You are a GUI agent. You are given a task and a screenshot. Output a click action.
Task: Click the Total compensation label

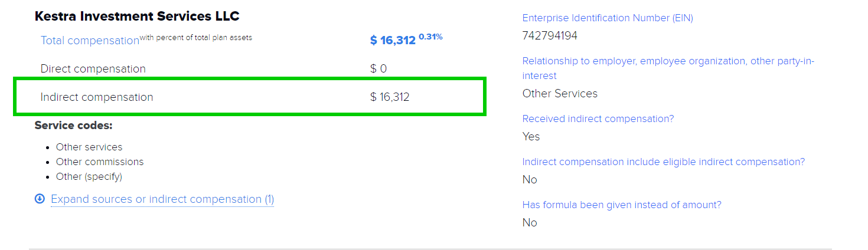pos(90,41)
